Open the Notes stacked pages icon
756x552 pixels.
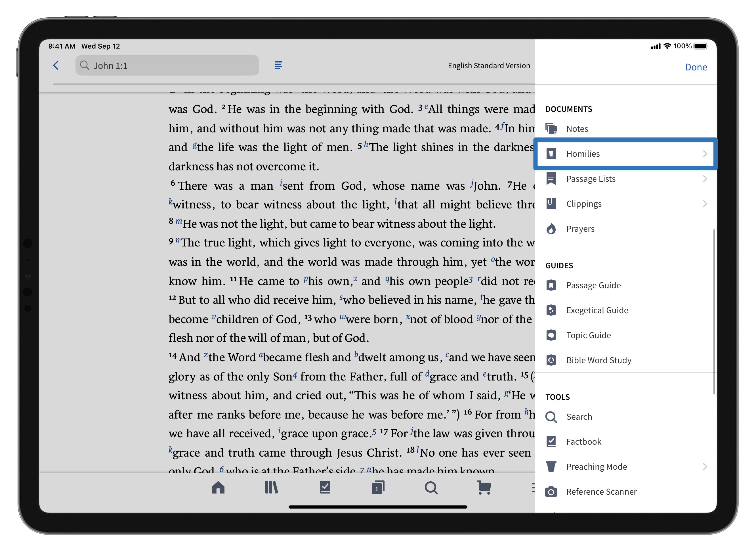(x=551, y=129)
